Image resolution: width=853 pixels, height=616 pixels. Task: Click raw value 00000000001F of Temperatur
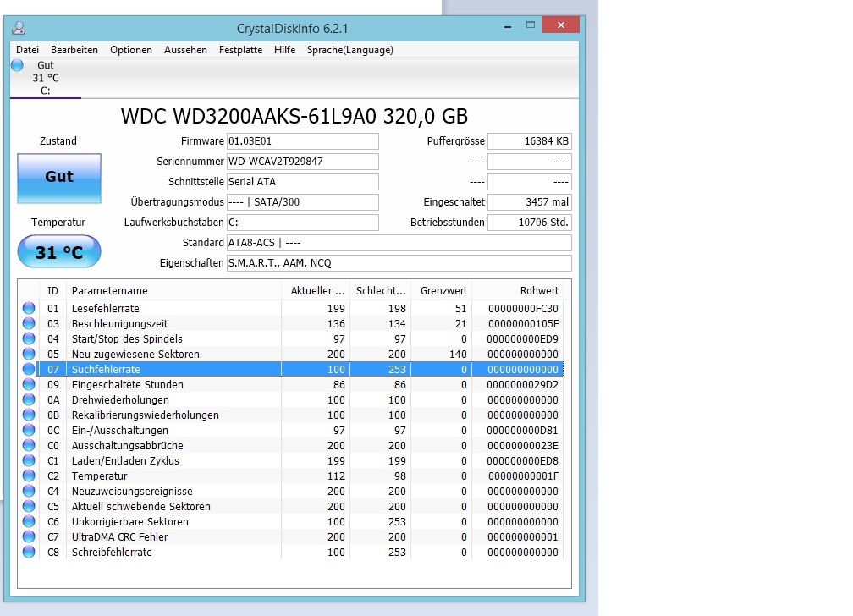523,476
